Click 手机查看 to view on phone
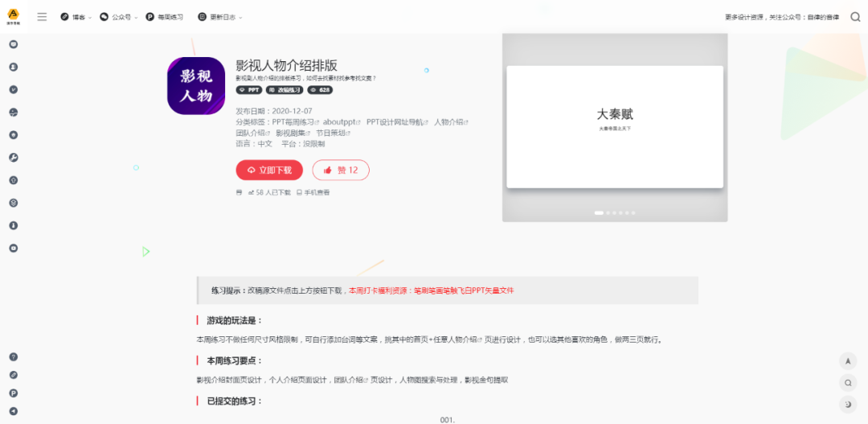This screenshot has height=424, width=868. click(x=313, y=193)
